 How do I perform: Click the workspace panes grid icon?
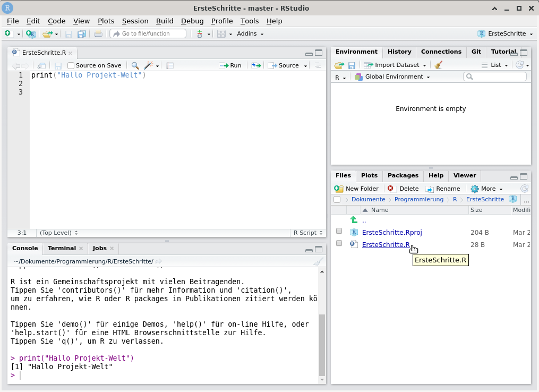[x=221, y=33]
